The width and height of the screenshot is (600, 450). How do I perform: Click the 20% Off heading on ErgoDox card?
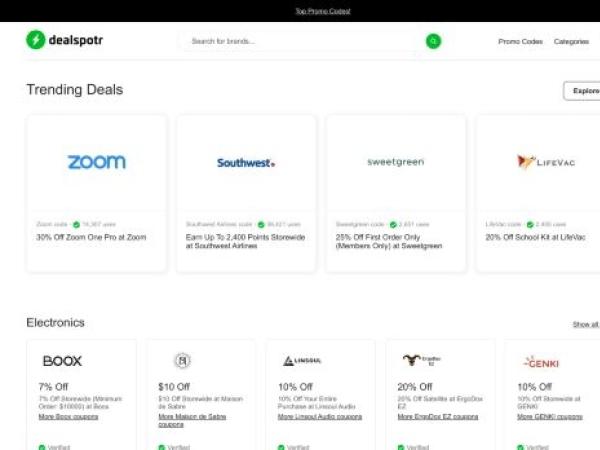[x=415, y=387]
